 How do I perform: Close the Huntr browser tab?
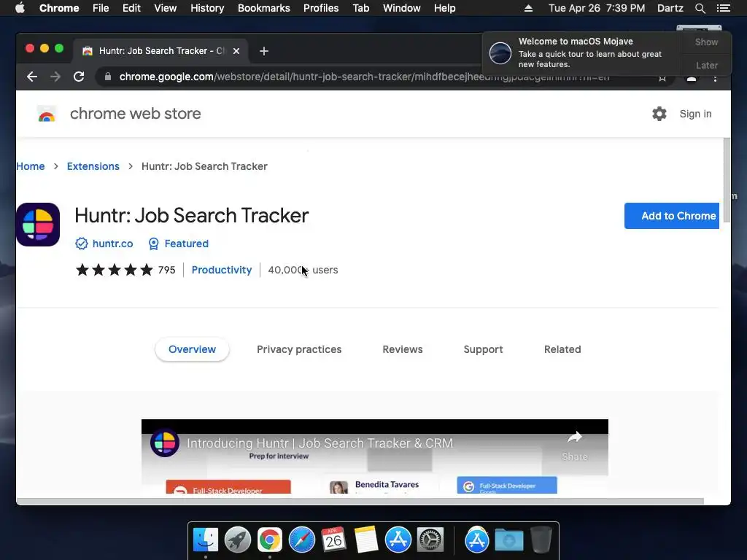pos(236,51)
